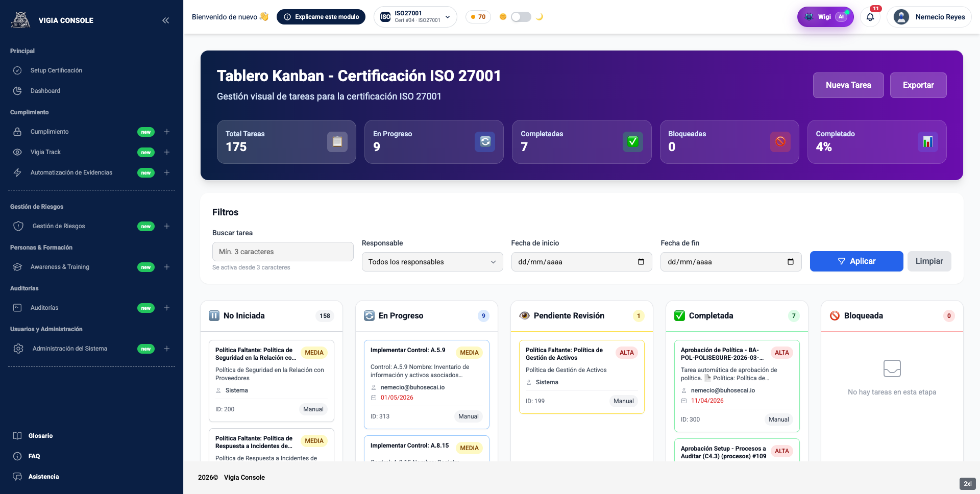The height and width of the screenshot is (494, 980).
Task: Click the Dashboard pie chart icon
Action: [x=17, y=91]
